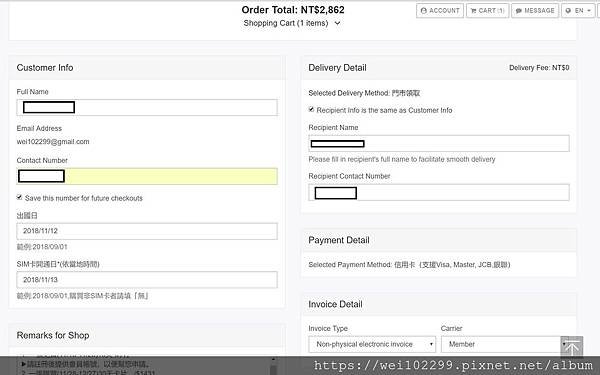The image size is (600, 375).
Task: Click the Delivery Detail heading
Action: coord(337,68)
